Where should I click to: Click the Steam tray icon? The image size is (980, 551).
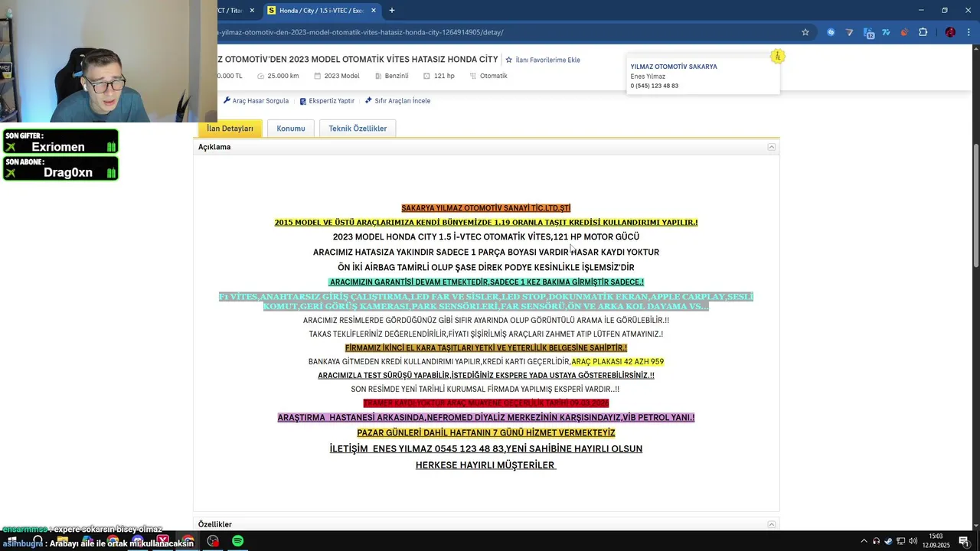coord(888,541)
